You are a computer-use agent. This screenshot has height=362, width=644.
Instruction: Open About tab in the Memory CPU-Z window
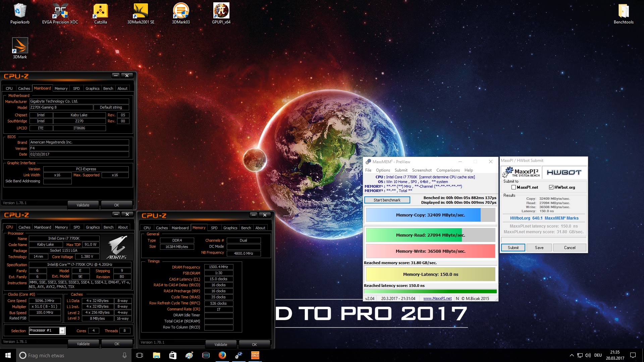[x=260, y=228]
